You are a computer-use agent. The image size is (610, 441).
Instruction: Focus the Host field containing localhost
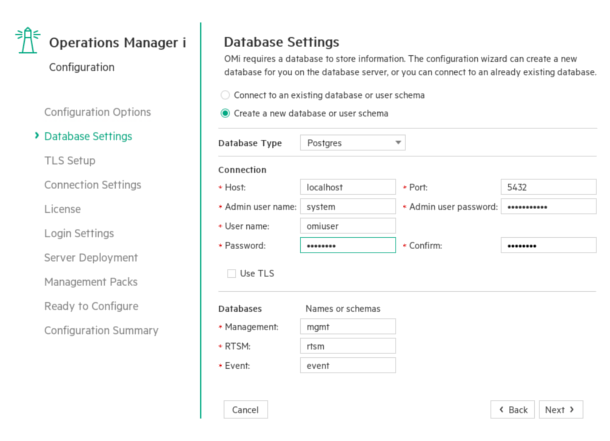coord(348,187)
